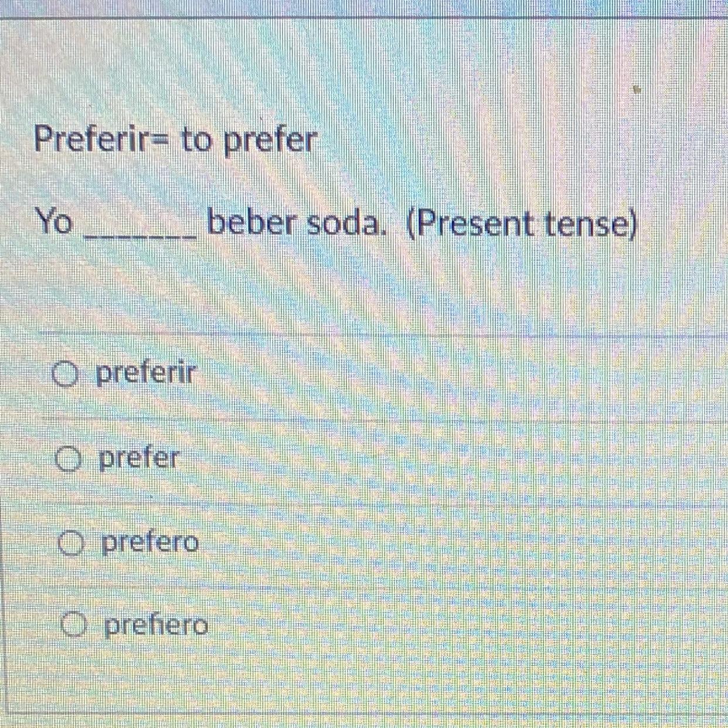Click 'to prefer' translation text

(x=249, y=141)
